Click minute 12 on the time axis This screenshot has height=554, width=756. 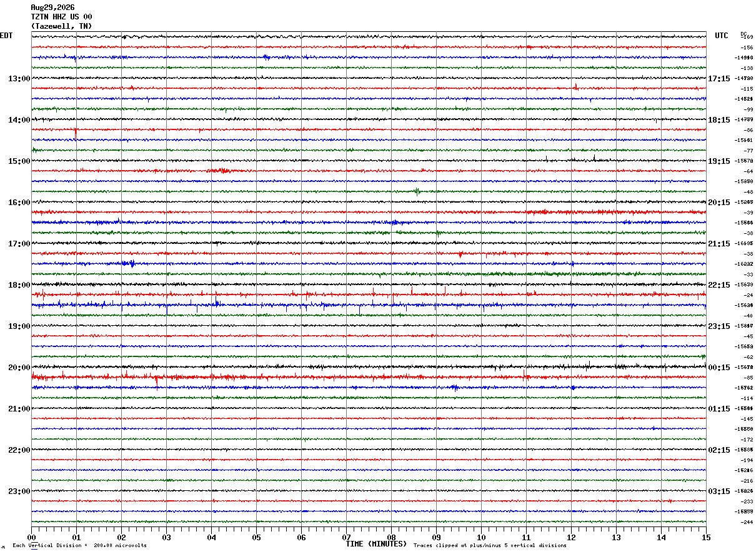click(x=571, y=537)
